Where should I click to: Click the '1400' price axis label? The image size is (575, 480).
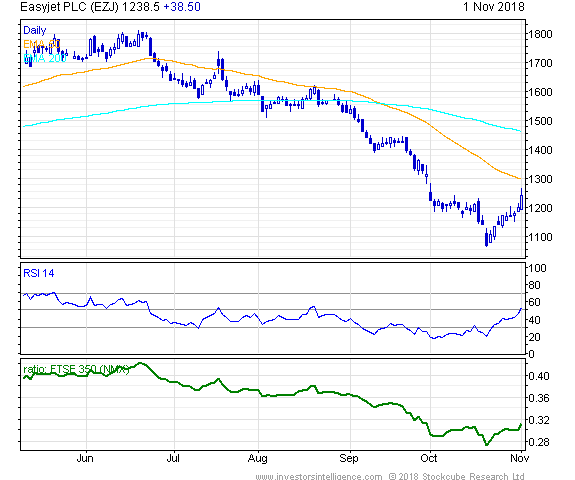click(x=540, y=150)
